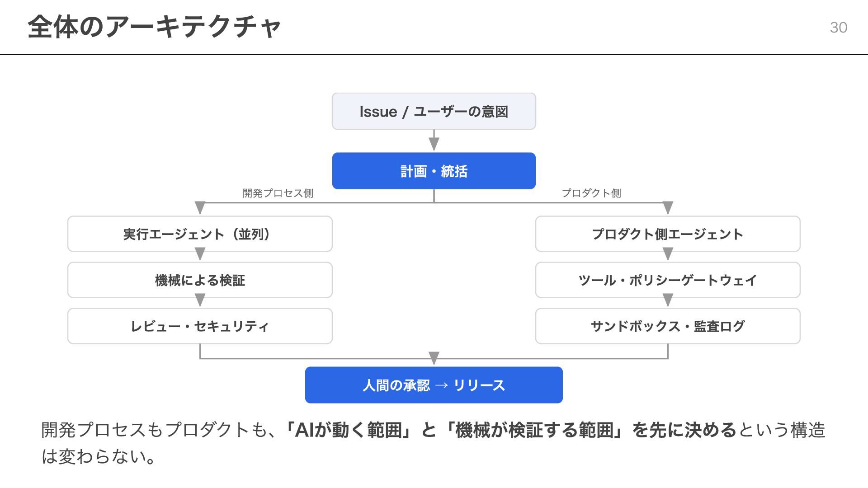Select the サンドボックス・監査ログ box

668,326
